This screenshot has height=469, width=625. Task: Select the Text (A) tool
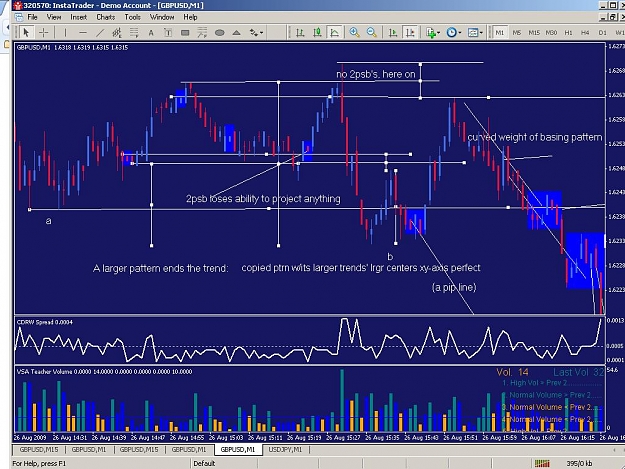[151, 33]
